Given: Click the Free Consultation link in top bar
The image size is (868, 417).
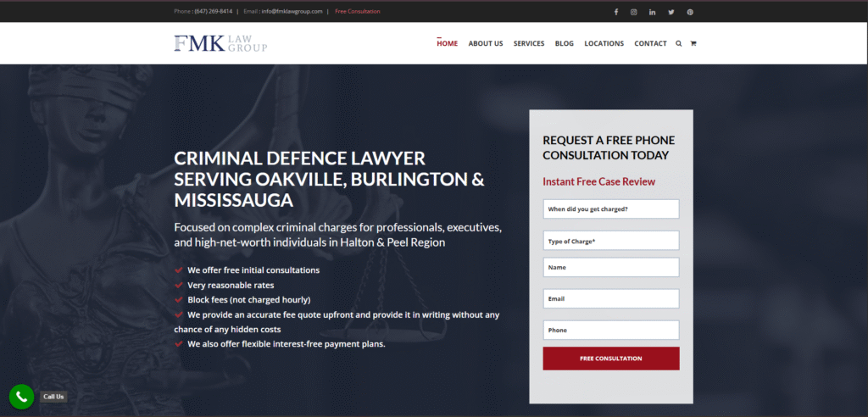Looking at the screenshot, I should pos(358,12).
